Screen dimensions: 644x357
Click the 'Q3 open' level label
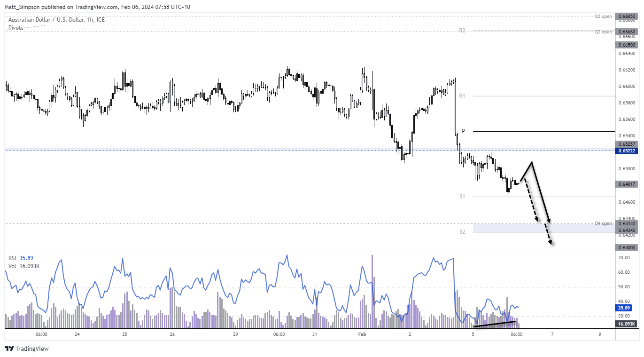(603, 32)
